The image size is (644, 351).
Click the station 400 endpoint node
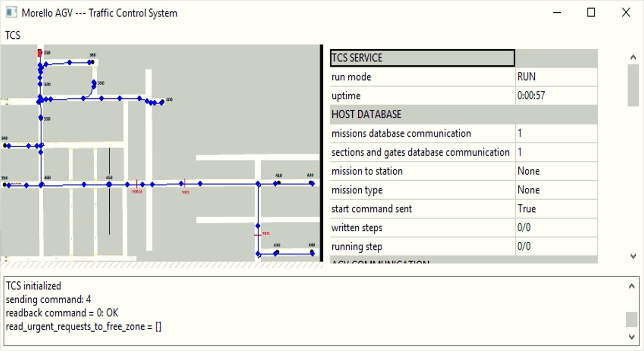coord(162,102)
